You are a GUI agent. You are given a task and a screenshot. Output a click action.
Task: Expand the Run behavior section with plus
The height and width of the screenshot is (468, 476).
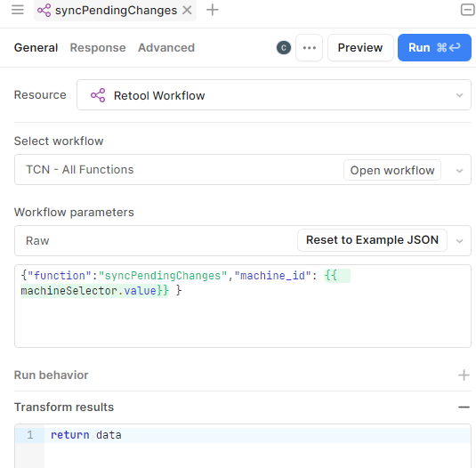click(464, 375)
